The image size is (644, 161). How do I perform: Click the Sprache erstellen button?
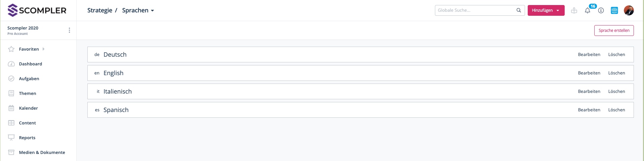(614, 31)
